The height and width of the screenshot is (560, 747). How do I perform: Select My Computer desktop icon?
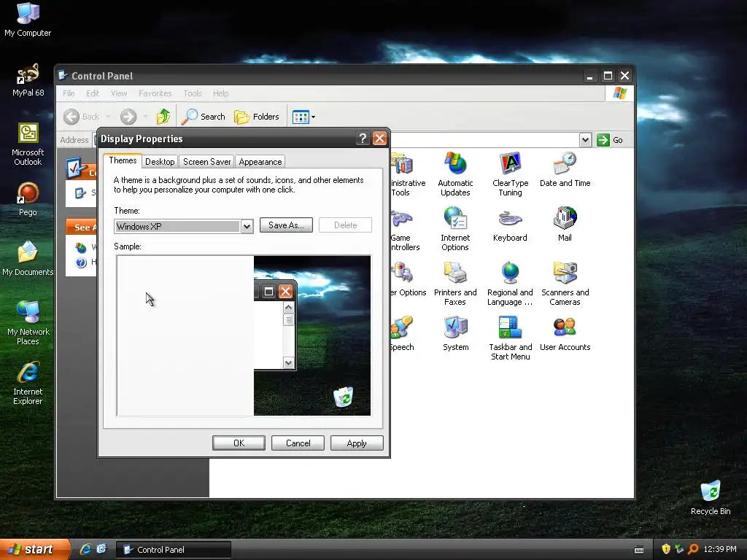(x=28, y=20)
